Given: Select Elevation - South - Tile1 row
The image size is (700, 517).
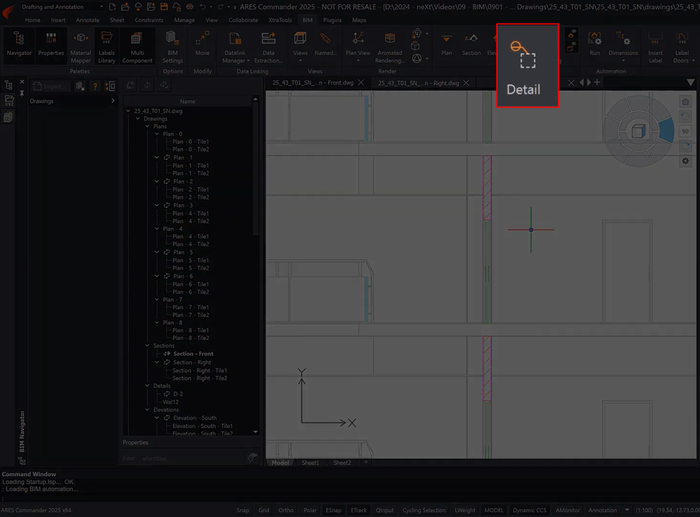Looking at the screenshot, I should 202,426.
